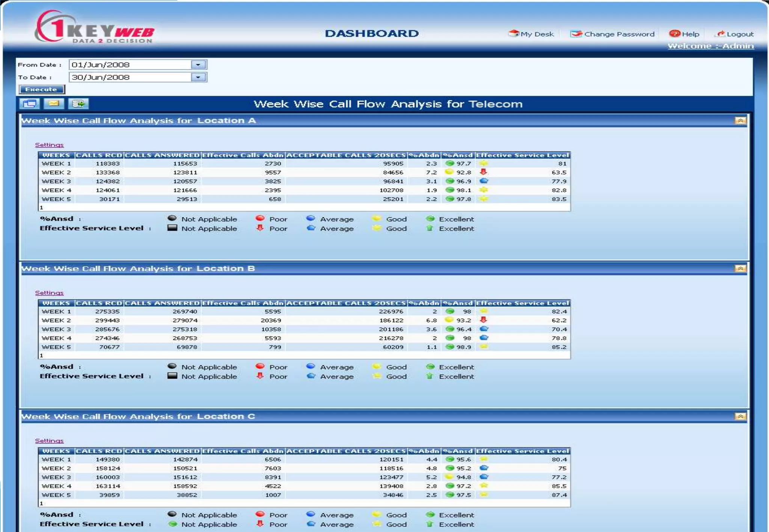Click the window view toolbar icon
The height and width of the screenshot is (532, 769).
(x=29, y=104)
